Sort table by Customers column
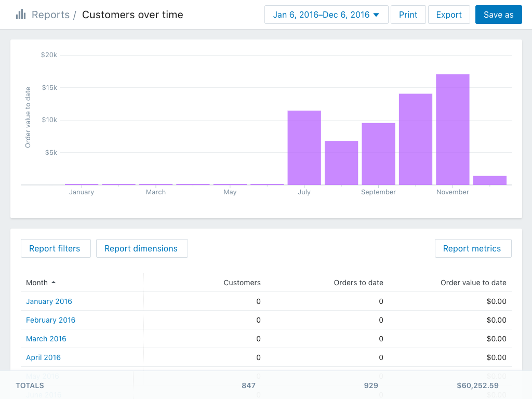Screen dimensions: 532x399 [242, 283]
